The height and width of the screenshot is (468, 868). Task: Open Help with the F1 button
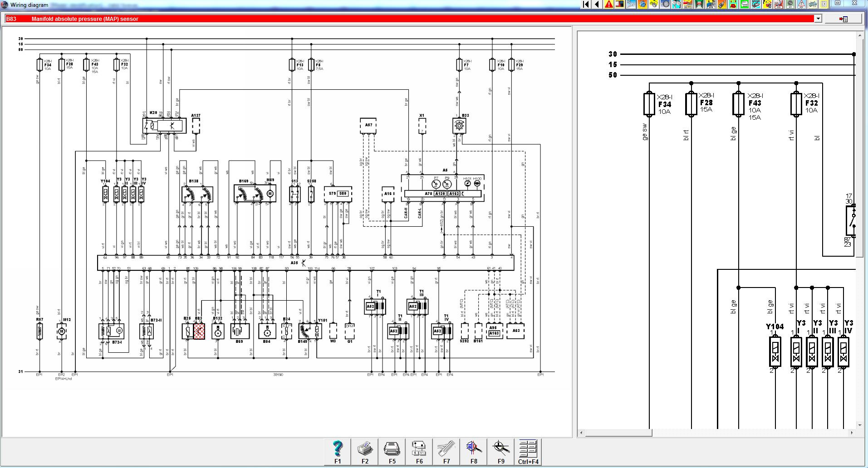click(338, 452)
